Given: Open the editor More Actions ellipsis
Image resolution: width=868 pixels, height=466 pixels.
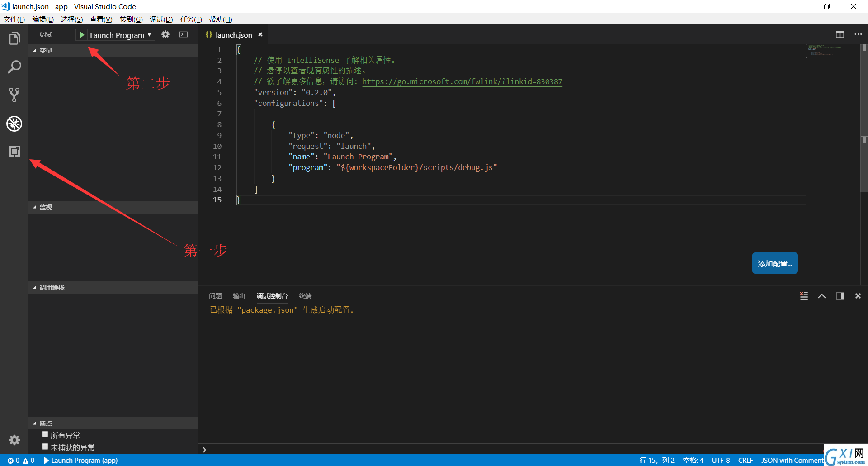Looking at the screenshot, I should tap(858, 34).
